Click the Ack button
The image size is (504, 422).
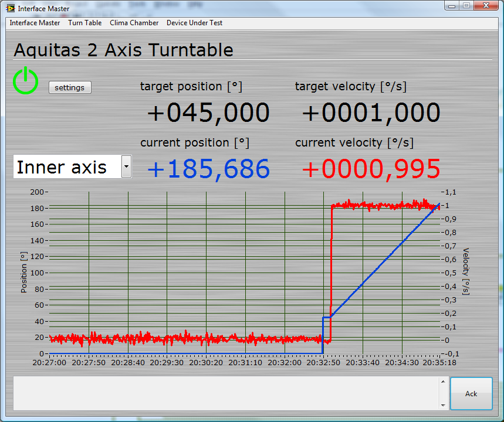point(471,393)
